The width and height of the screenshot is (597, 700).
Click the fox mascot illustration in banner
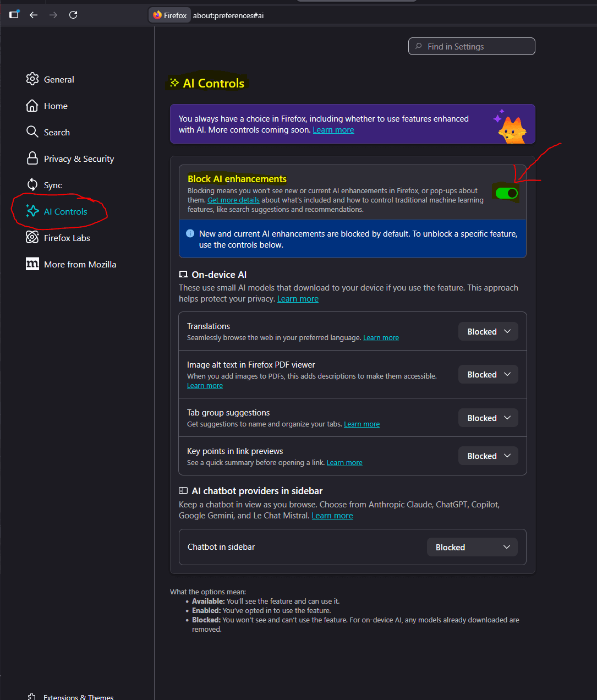[x=511, y=127]
